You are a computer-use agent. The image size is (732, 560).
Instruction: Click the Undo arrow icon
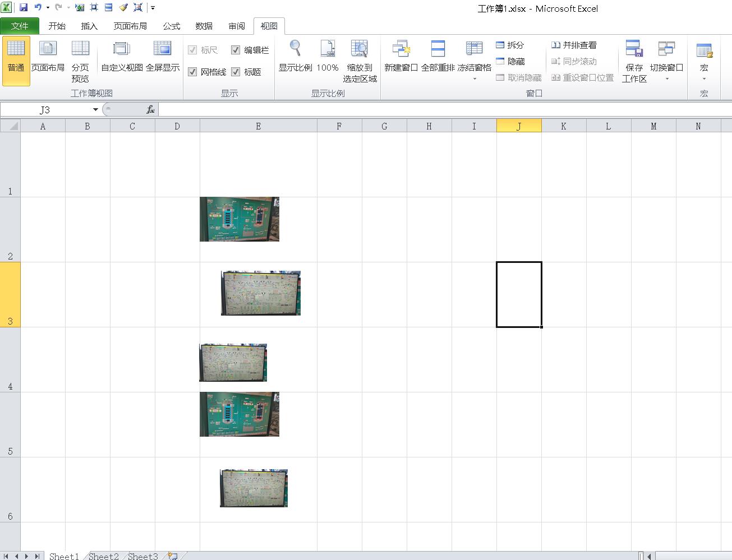[38, 7]
